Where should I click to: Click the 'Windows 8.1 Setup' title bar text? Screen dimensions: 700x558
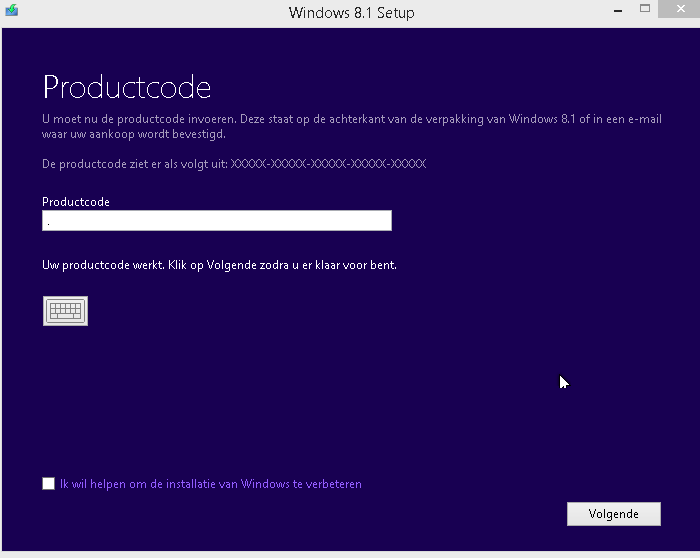point(351,13)
